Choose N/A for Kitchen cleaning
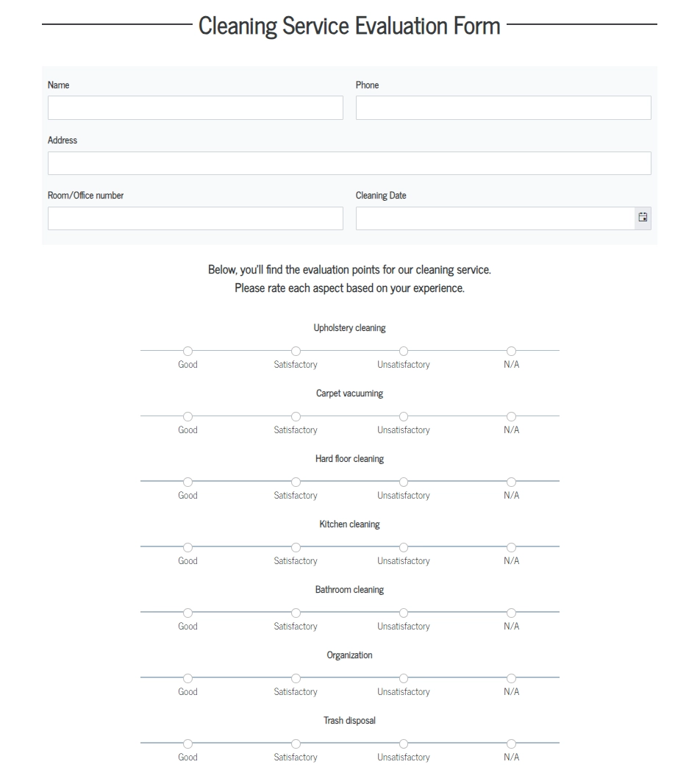This screenshot has width=700, height=770. pos(511,547)
